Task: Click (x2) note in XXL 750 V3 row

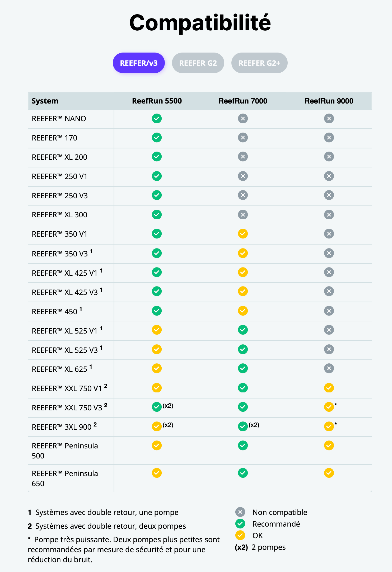Action: [x=168, y=406]
